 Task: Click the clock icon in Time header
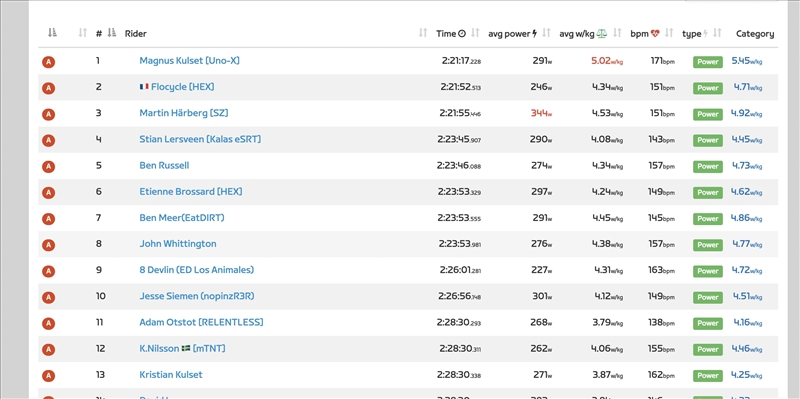[x=462, y=34]
